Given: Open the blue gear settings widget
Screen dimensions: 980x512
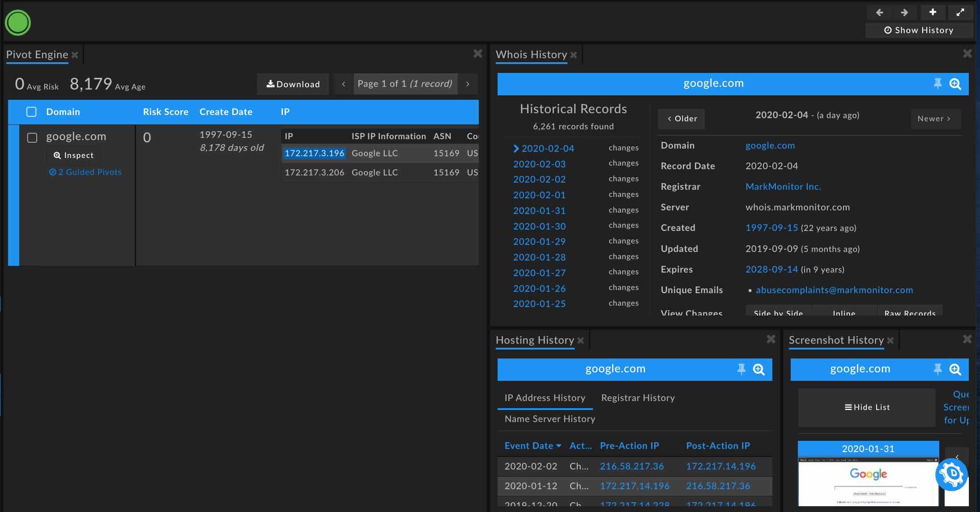Looking at the screenshot, I should (x=951, y=474).
